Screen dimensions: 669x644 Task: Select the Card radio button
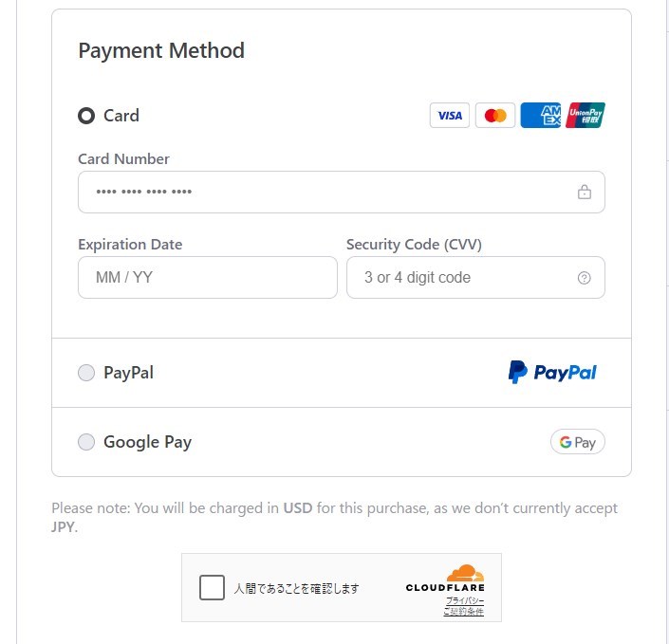[86, 116]
